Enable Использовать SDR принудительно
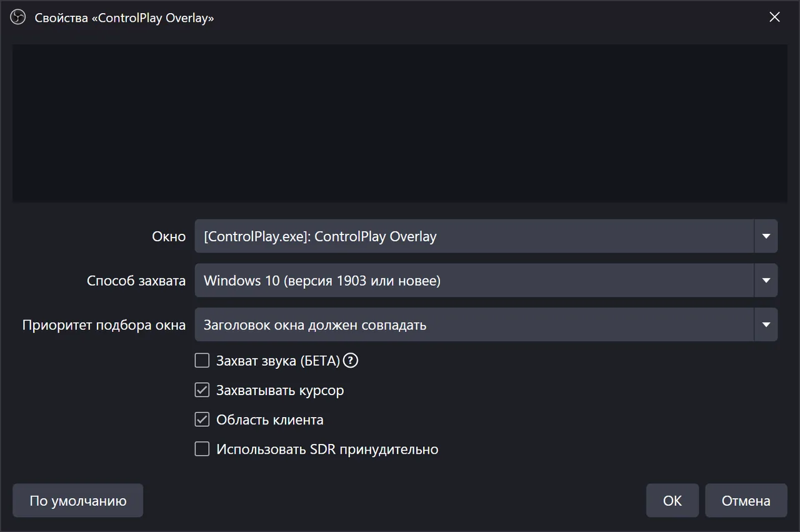800x532 pixels. coord(202,449)
